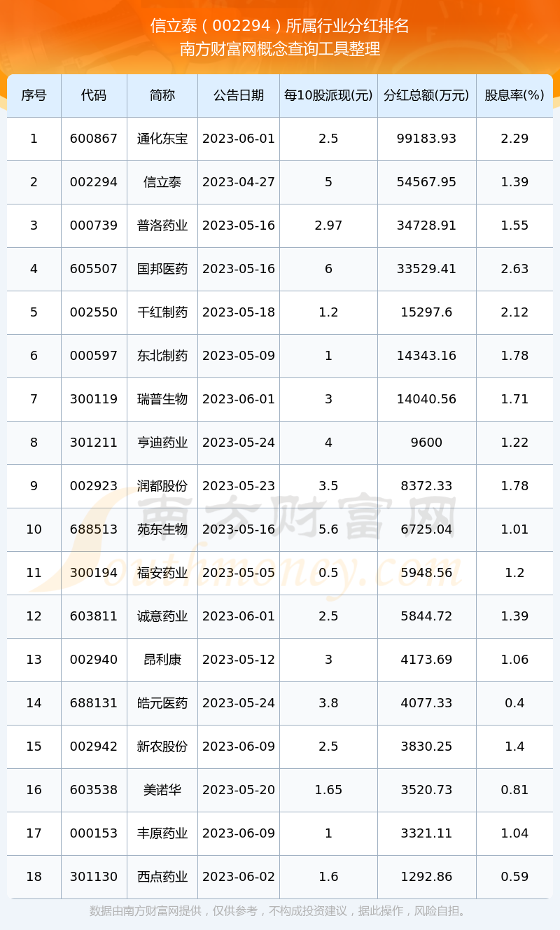
Task: Select stock code 000153
Action: click(x=94, y=833)
